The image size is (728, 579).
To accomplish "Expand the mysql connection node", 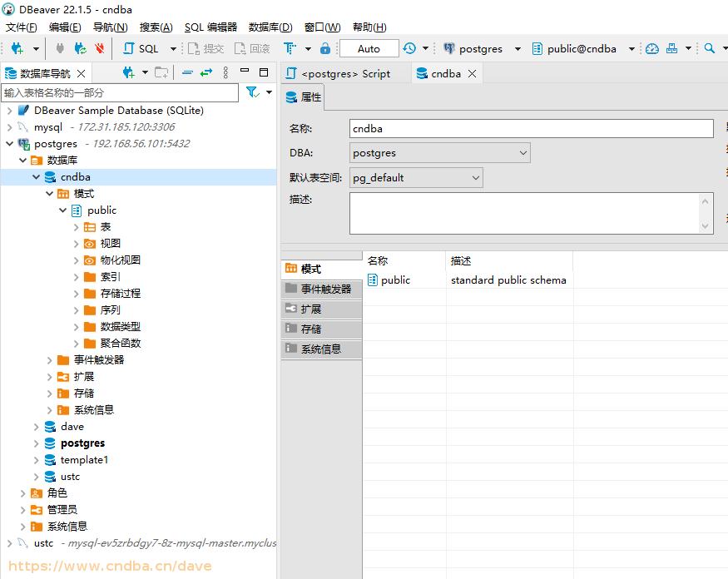I will click(9, 127).
